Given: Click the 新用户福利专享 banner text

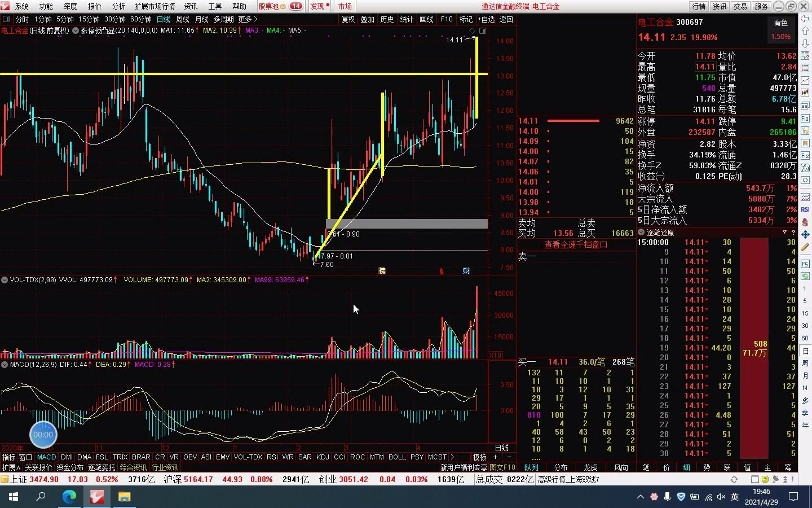Looking at the screenshot, I should (464, 467).
